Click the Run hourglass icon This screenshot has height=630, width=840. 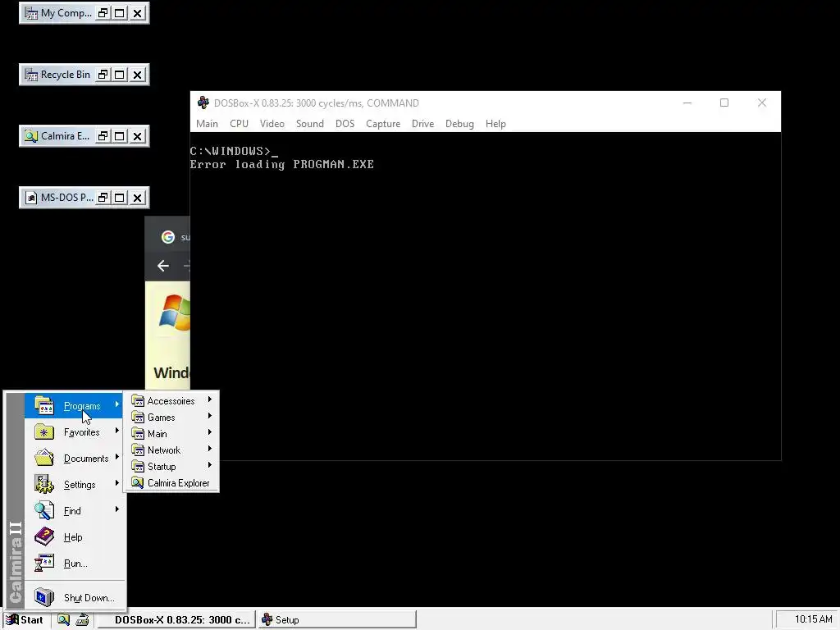pos(44,563)
